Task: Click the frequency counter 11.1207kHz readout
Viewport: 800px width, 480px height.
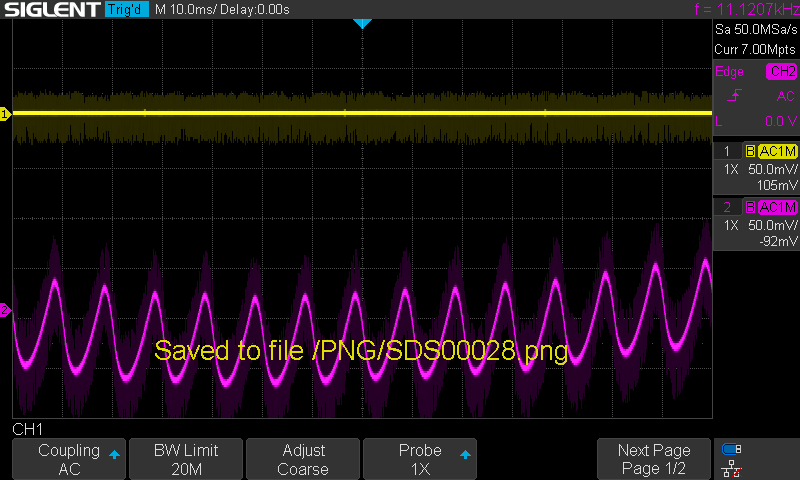Action: coord(747,9)
